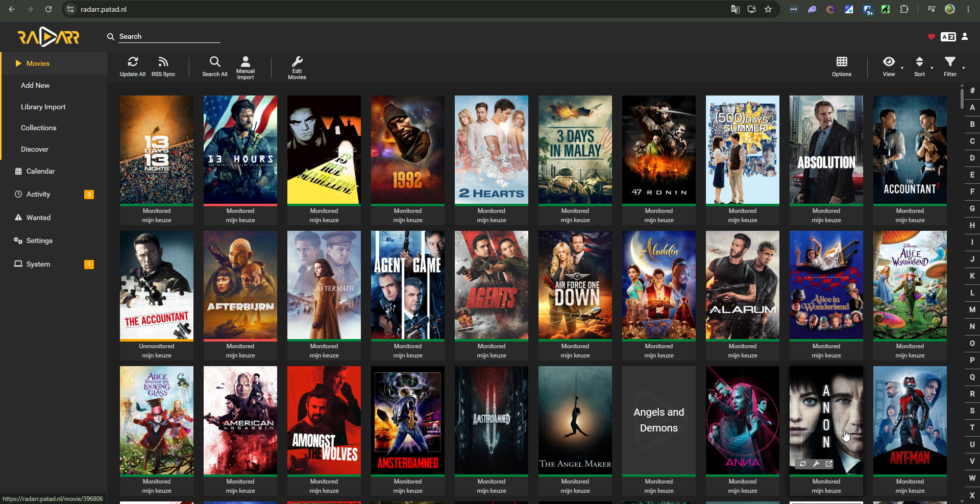
Task: Click the Activity clock icon in sidebar
Action: (18, 194)
